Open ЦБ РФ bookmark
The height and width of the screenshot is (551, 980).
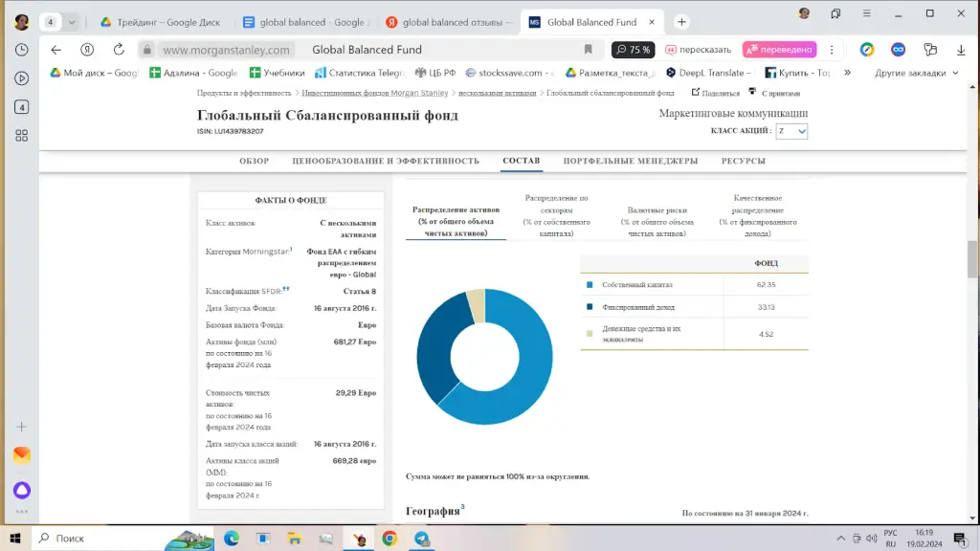[435, 73]
